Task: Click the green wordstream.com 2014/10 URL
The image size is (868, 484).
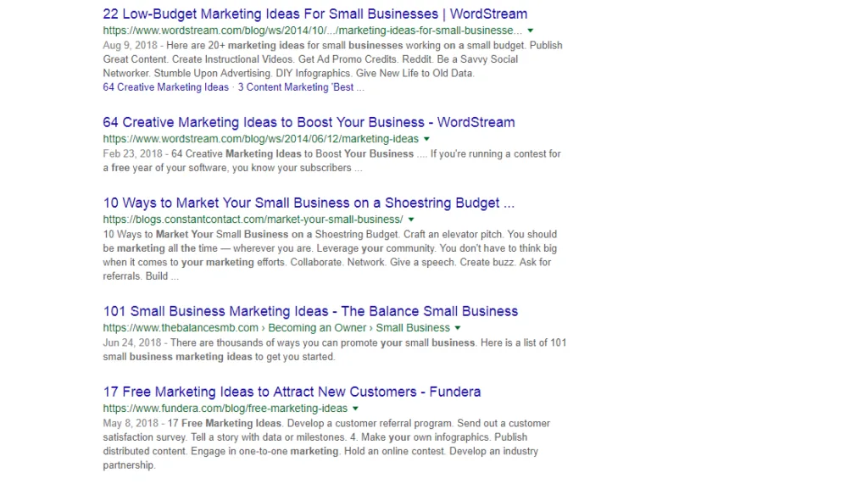Action: (x=312, y=31)
